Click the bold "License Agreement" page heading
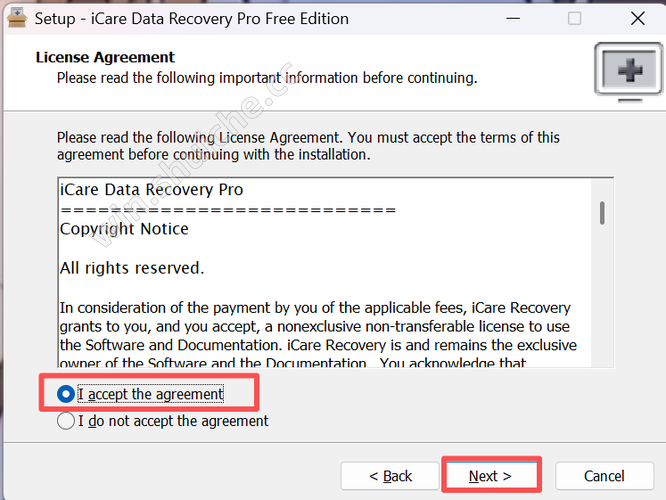Viewport: 666px width, 500px height. tap(105, 57)
